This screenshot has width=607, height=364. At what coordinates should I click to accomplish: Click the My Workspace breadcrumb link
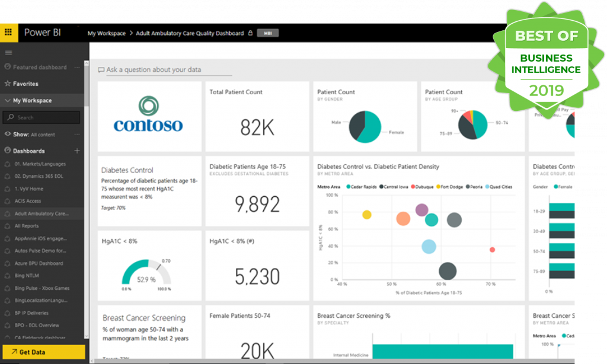107,33
